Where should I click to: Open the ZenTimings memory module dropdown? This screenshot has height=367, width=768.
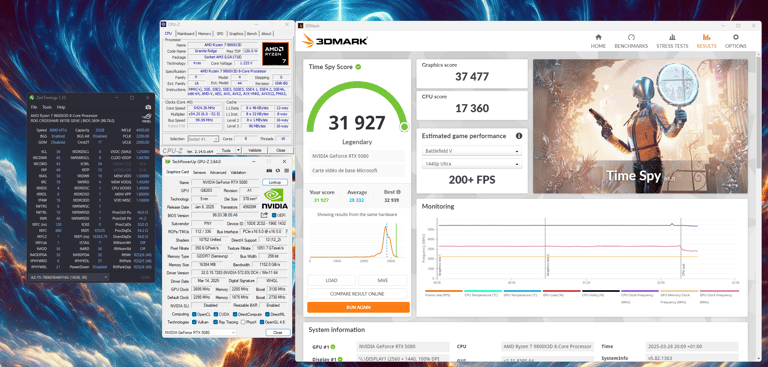(x=68, y=277)
